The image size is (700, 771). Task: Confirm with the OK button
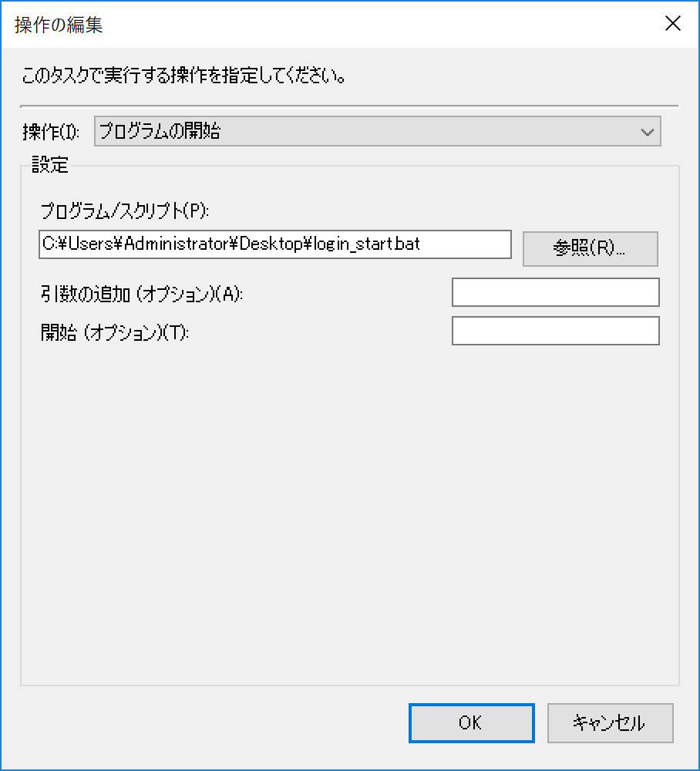click(471, 723)
